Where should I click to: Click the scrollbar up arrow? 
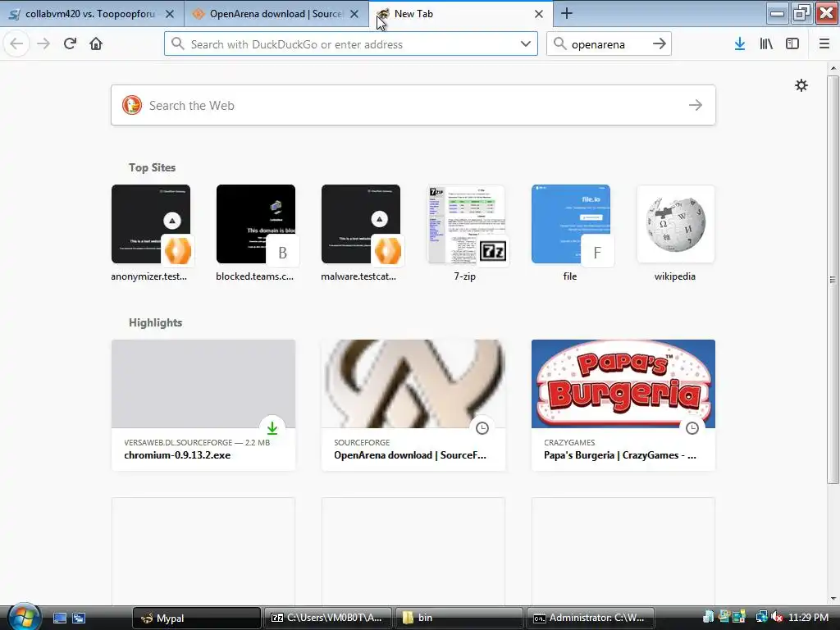pyautogui.click(x=833, y=68)
